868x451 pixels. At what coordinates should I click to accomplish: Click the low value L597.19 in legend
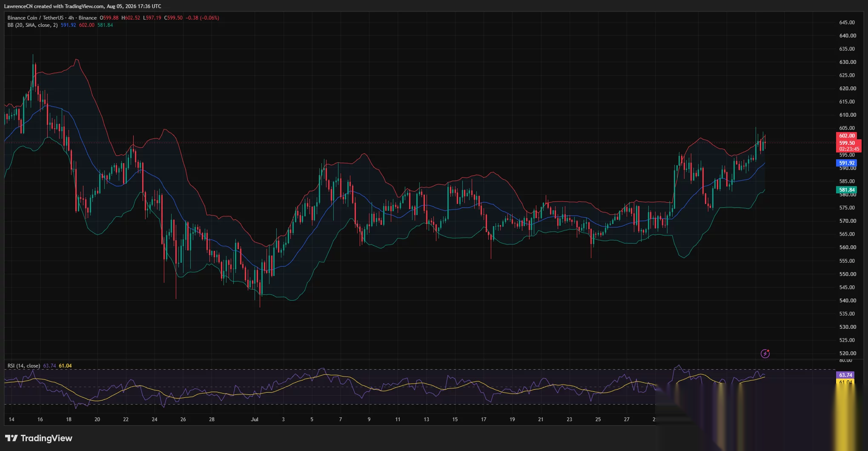point(152,18)
